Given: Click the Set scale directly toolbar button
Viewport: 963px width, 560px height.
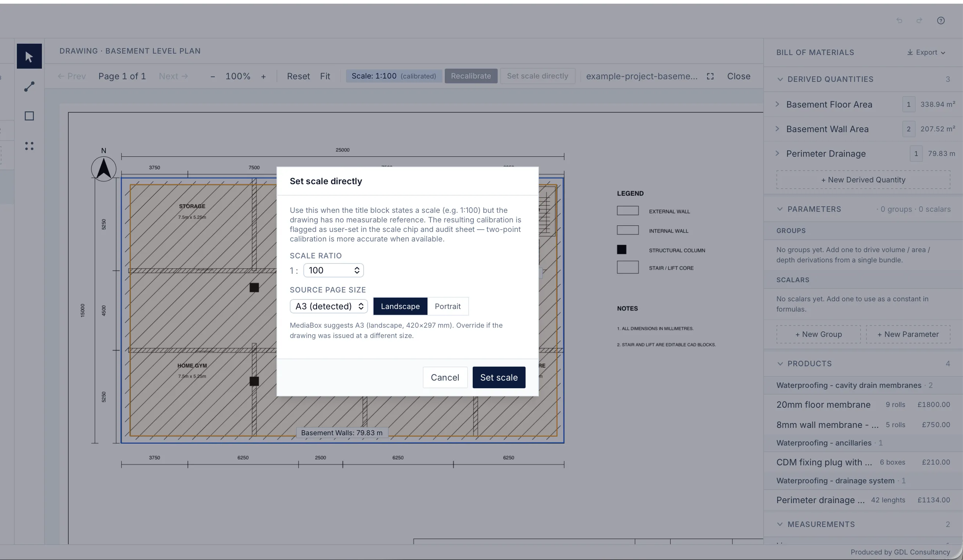Looking at the screenshot, I should pyautogui.click(x=537, y=76).
